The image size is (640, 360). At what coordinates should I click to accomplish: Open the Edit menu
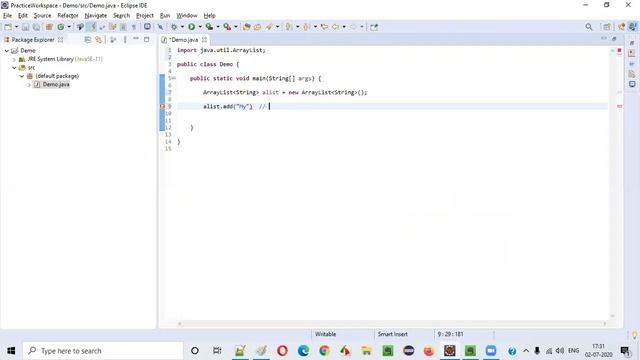tap(22, 16)
